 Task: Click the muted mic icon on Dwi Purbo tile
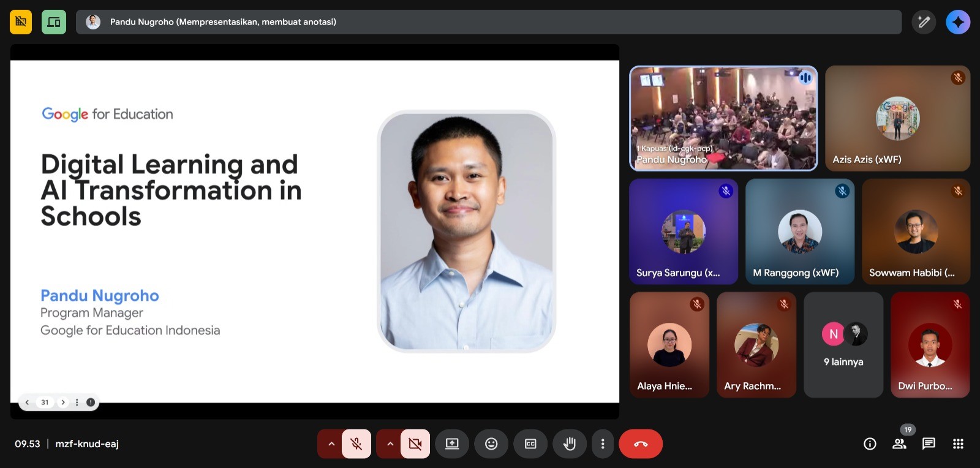(958, 304)
